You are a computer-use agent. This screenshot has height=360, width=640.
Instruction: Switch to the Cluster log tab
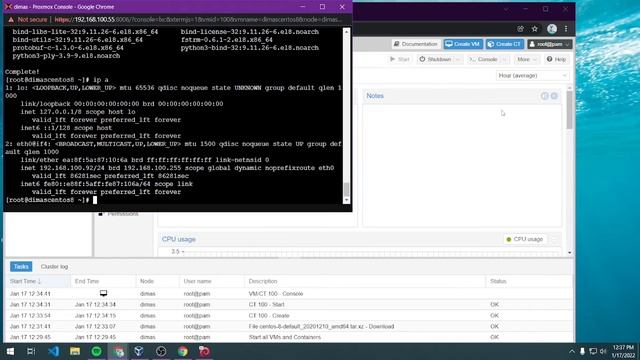(x=54, y=267)
